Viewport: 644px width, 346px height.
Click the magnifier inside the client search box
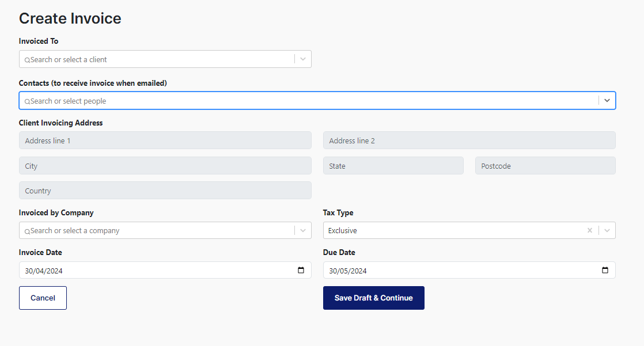coord(27,59)
